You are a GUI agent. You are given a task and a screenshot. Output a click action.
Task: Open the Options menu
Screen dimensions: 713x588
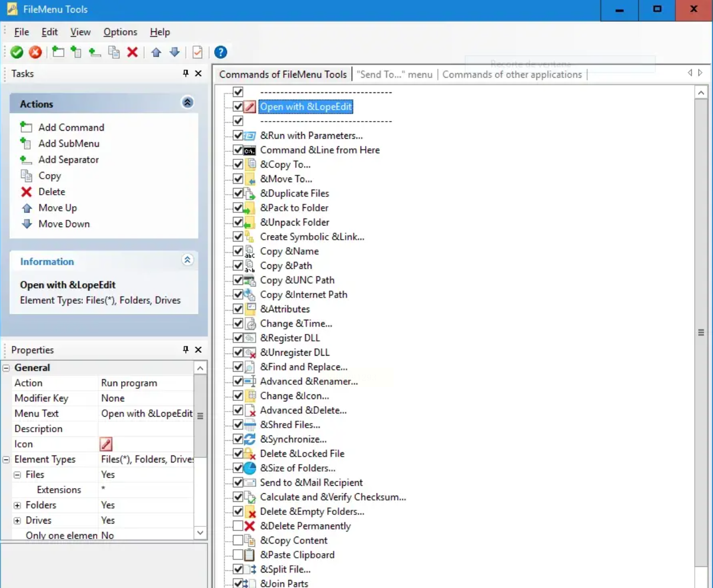pos(120,32)
